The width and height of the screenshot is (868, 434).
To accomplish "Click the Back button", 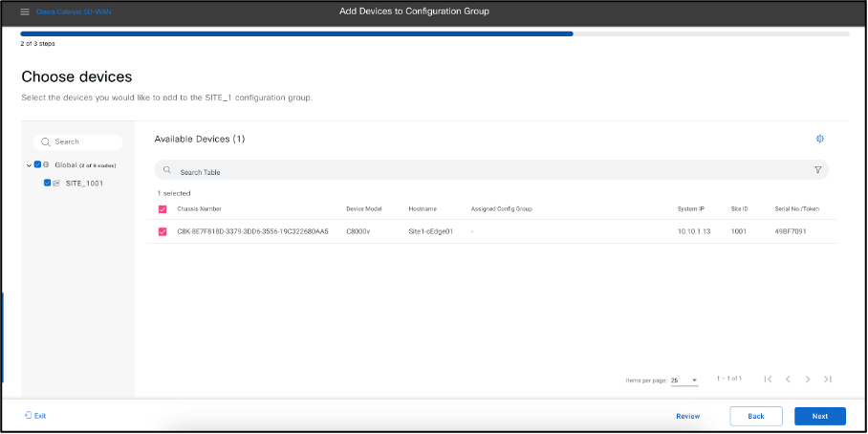I will (x=755, y=416).
